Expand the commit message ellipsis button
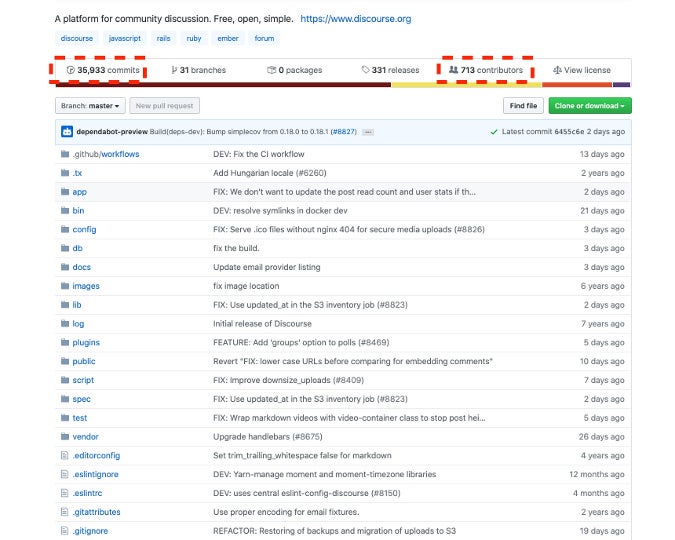Viewport: 675px width, 540px height. coord(368,132)
